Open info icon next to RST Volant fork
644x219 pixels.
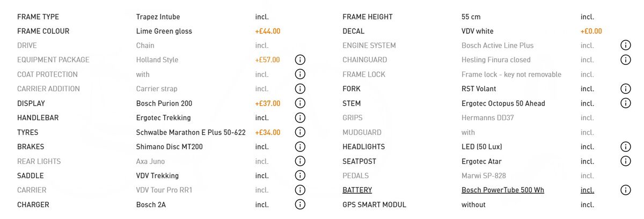point(625,89)
